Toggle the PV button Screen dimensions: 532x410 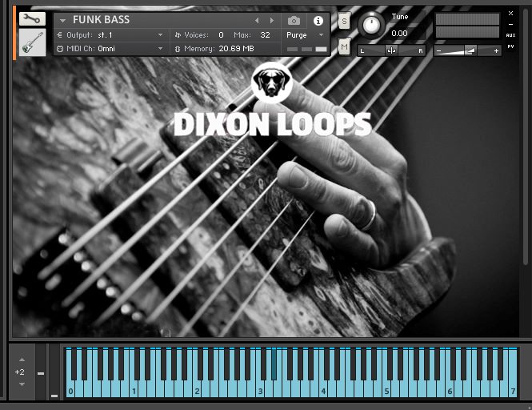[x=510, y=46]
